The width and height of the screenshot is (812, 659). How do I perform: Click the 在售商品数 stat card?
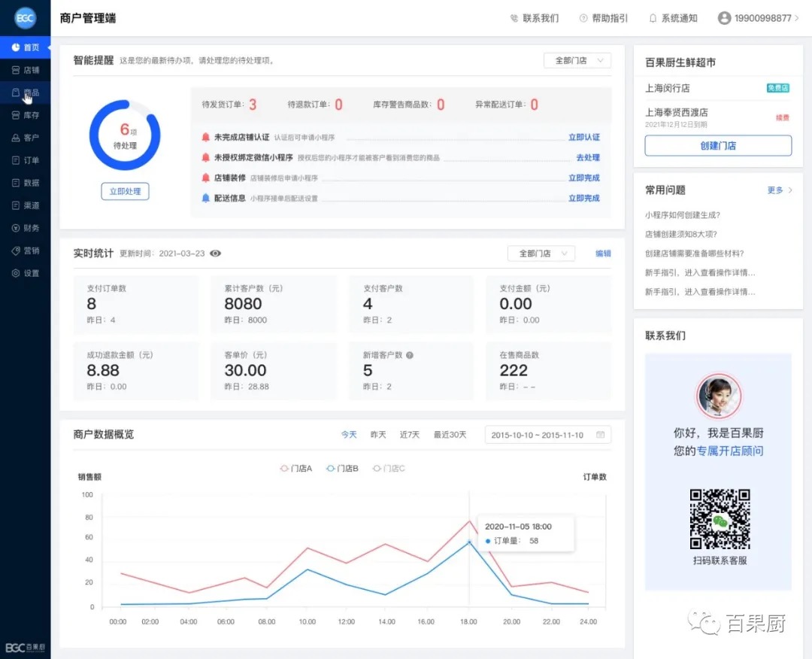click(548, 371)
